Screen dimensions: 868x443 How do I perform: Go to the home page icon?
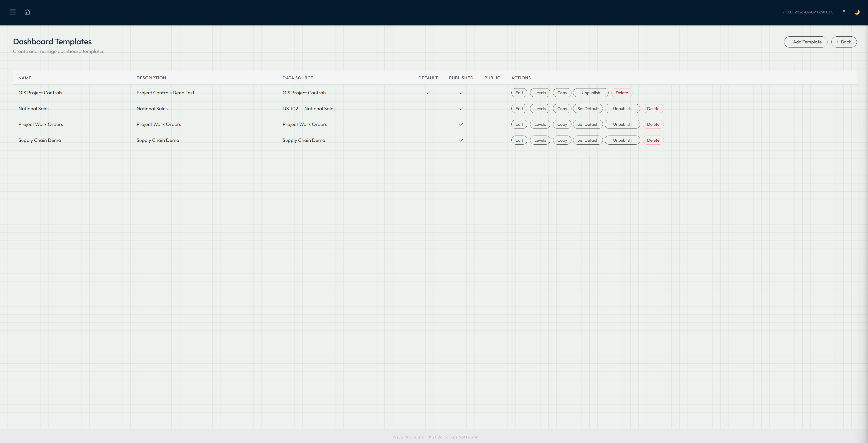[27, 12]
